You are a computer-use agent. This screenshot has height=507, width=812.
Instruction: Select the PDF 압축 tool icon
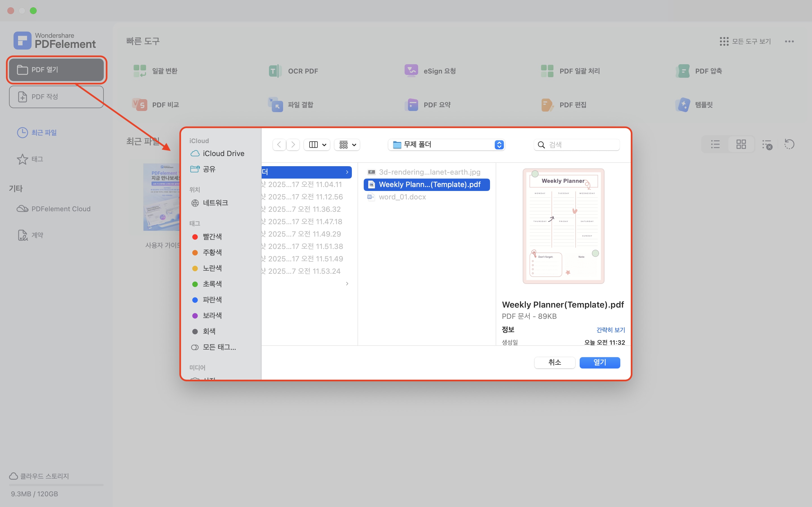click(683, 71)
